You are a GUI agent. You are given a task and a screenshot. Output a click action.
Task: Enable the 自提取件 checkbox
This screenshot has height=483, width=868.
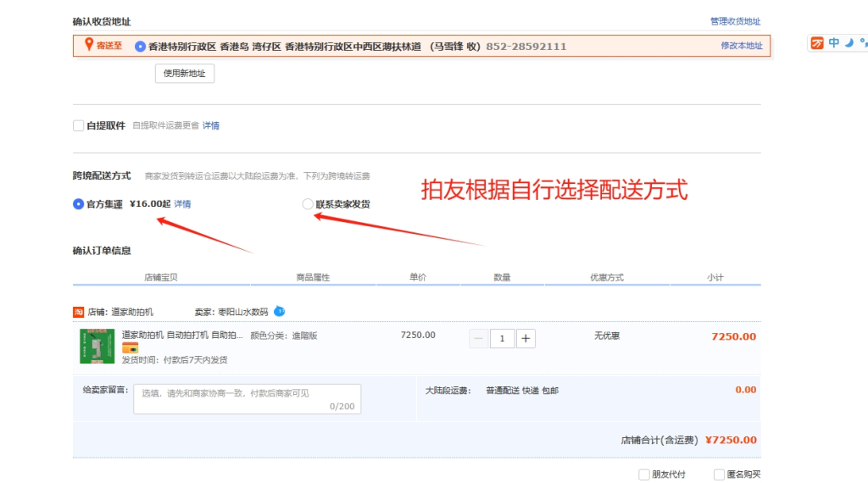79,126
